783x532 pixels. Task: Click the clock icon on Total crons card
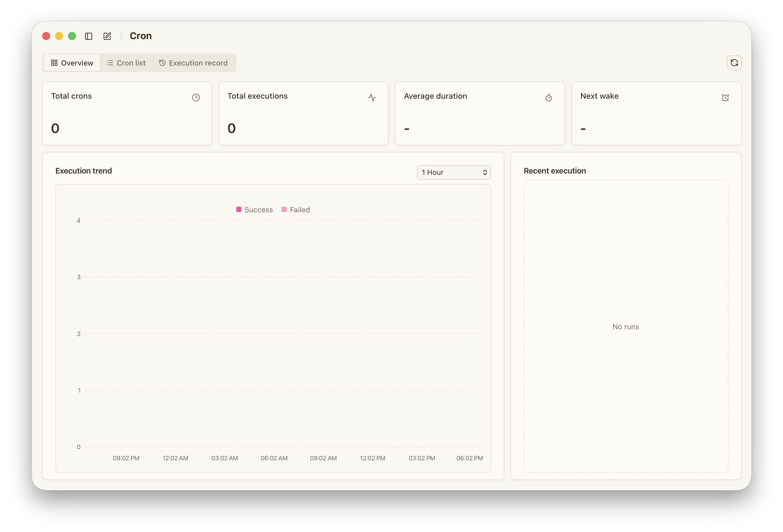(196, 97)
